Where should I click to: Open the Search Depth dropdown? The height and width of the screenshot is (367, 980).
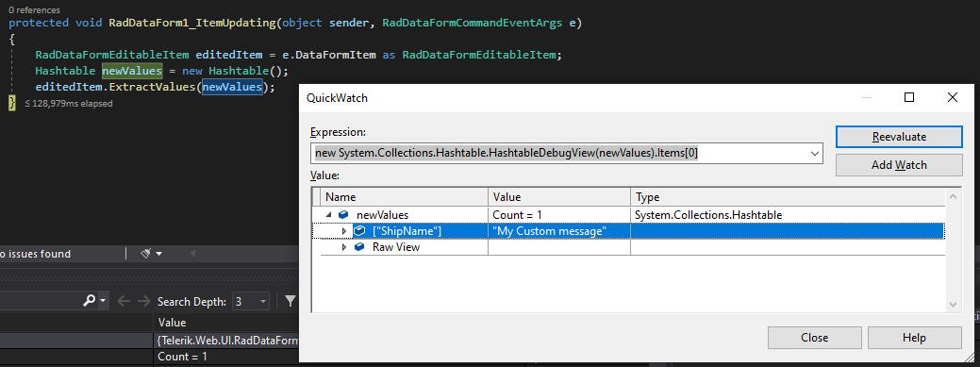tap(251, 301)
